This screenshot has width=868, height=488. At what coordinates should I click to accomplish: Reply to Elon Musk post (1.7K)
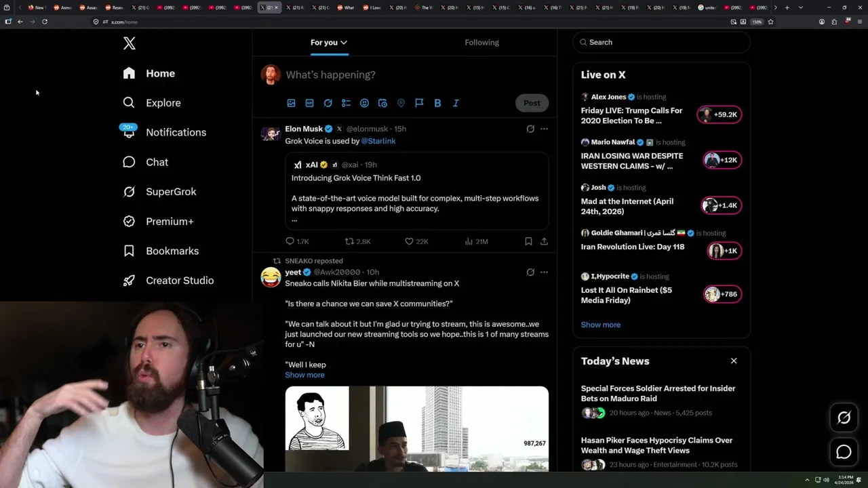coord(297,241)
